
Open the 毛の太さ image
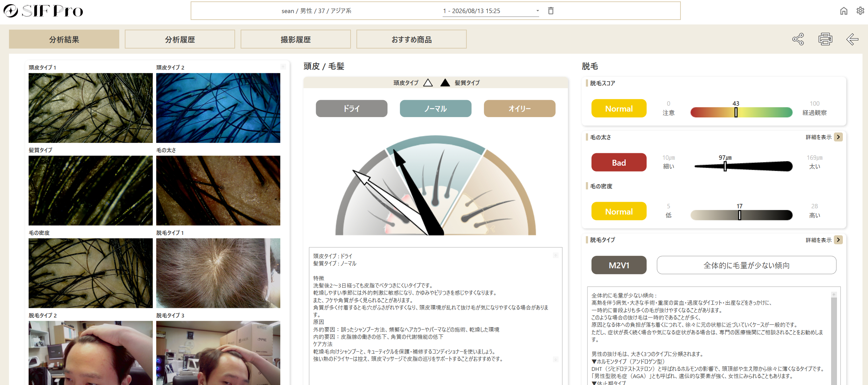(218, 190)
